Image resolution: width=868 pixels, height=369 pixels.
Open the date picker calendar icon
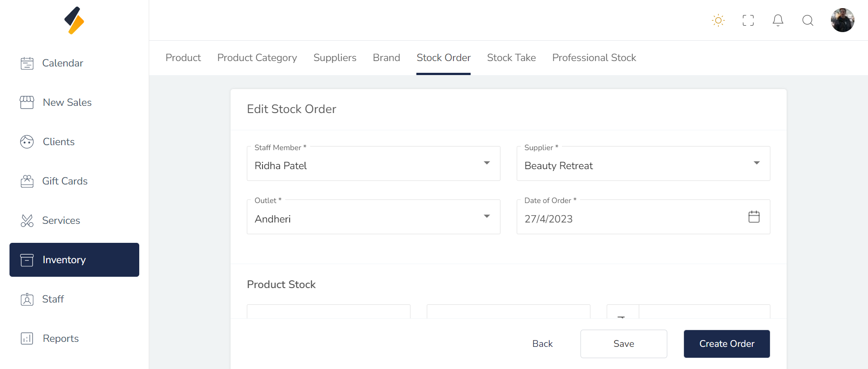pyautogui.click(x=754, y=217)
